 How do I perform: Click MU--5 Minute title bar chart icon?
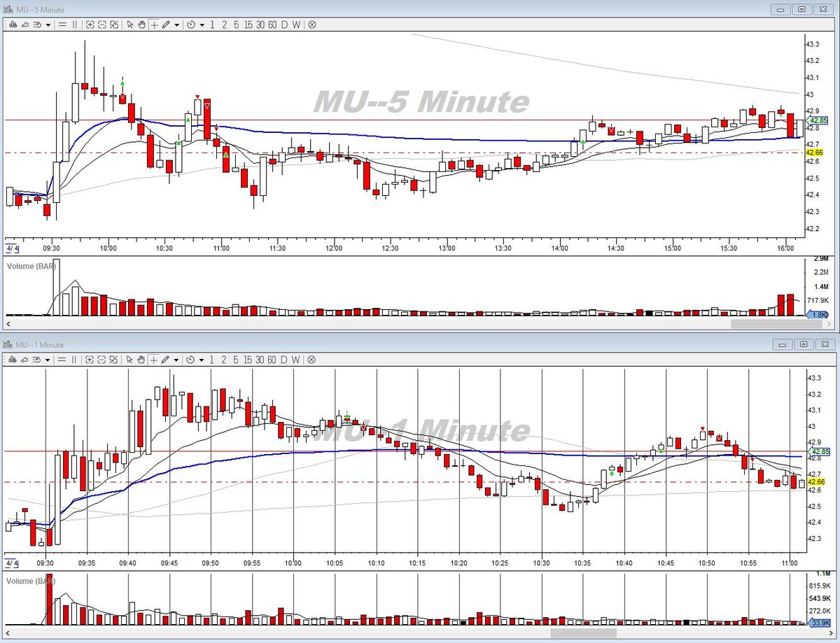8,10
